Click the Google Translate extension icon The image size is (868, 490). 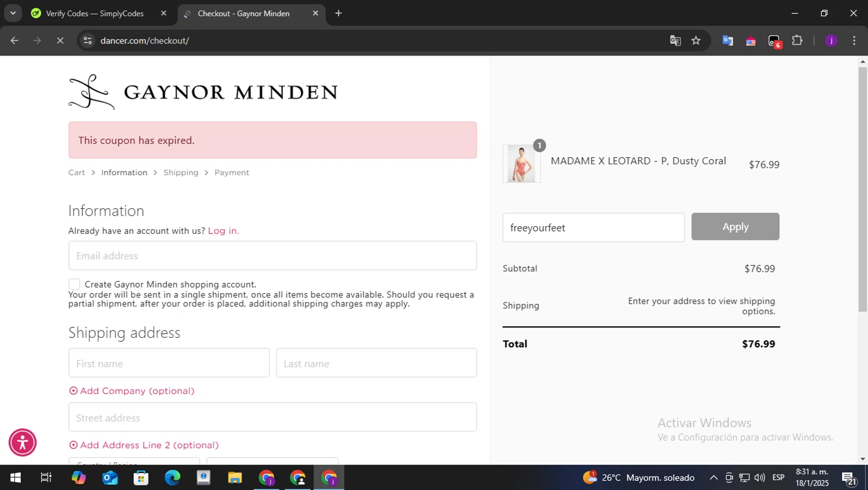pyautogui.click(x=728, y=40)
